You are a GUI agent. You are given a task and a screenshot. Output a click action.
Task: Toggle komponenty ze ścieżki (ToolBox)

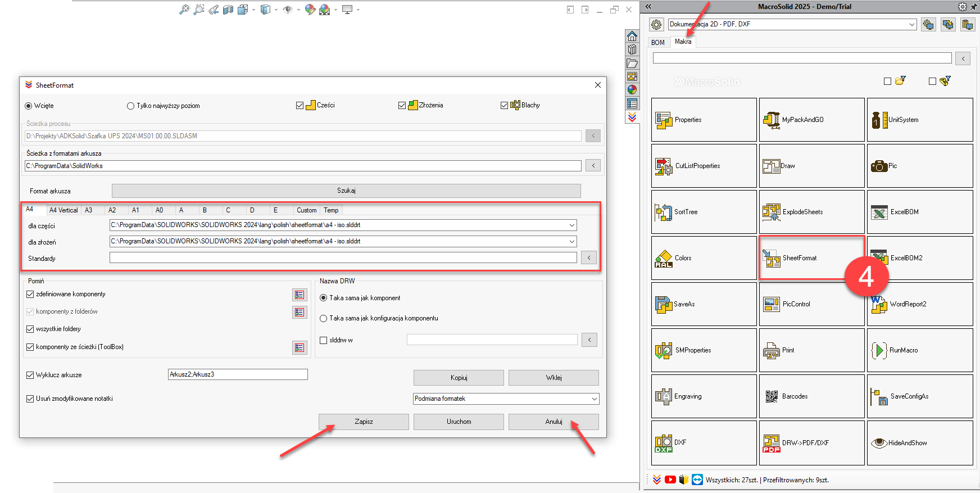(x=30, y=347)
